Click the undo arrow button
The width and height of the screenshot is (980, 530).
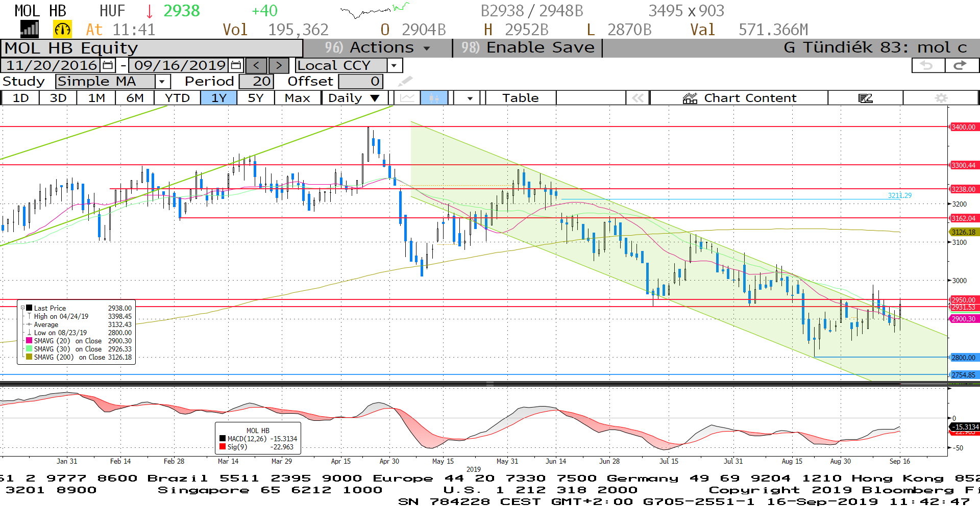pyautogui.click(x=927, y=65)
